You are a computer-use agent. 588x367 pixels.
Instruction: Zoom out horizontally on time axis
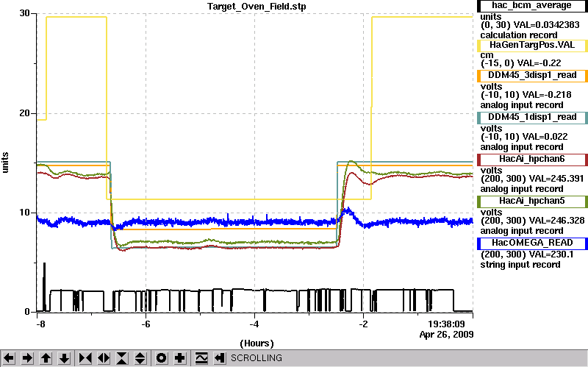click(x=104, y=358)
